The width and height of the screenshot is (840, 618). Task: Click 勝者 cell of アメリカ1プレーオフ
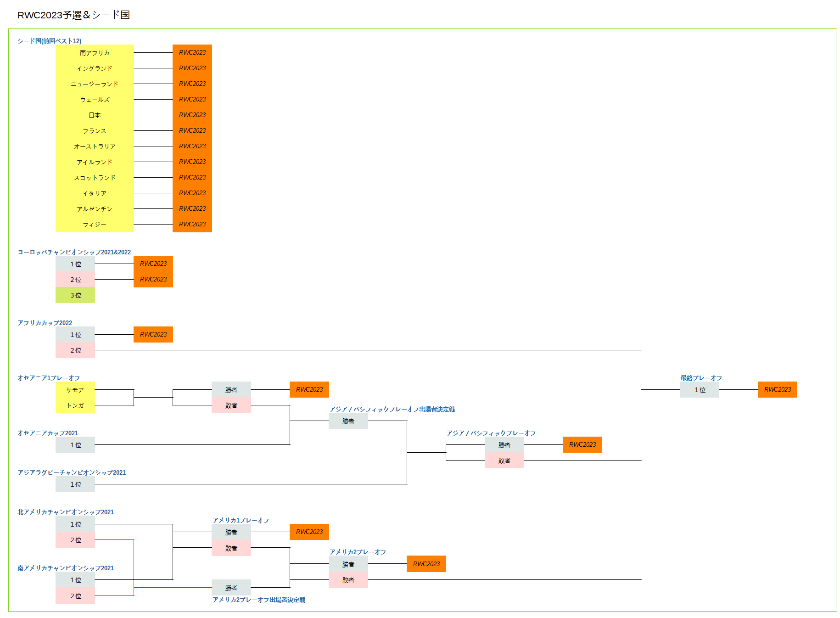[x=231, y=532]
